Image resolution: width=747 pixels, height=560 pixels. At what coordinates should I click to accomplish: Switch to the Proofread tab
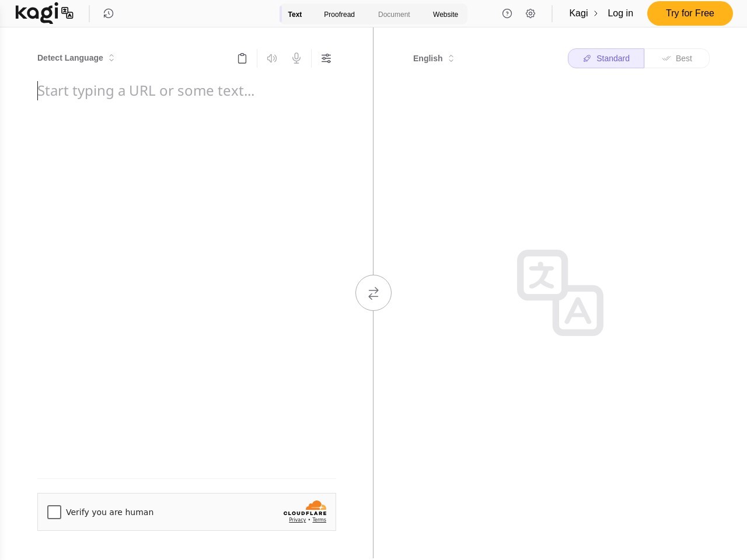point(339,14)
